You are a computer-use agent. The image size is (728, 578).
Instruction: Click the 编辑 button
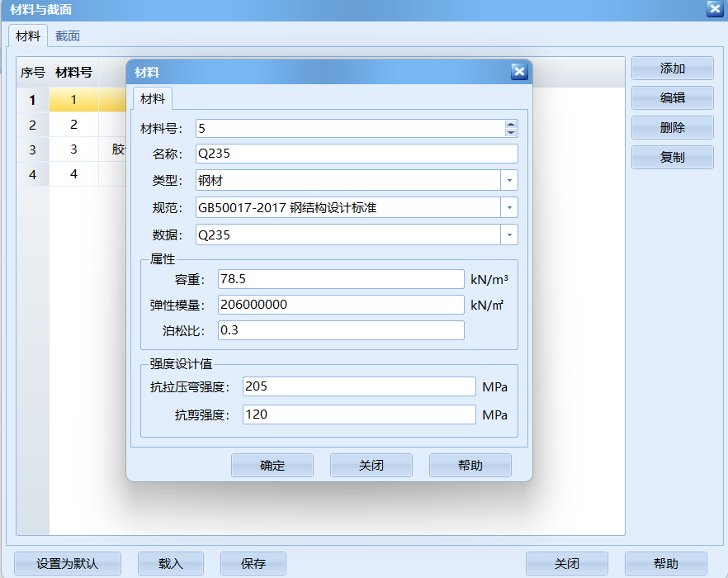(x=672, y=97)
